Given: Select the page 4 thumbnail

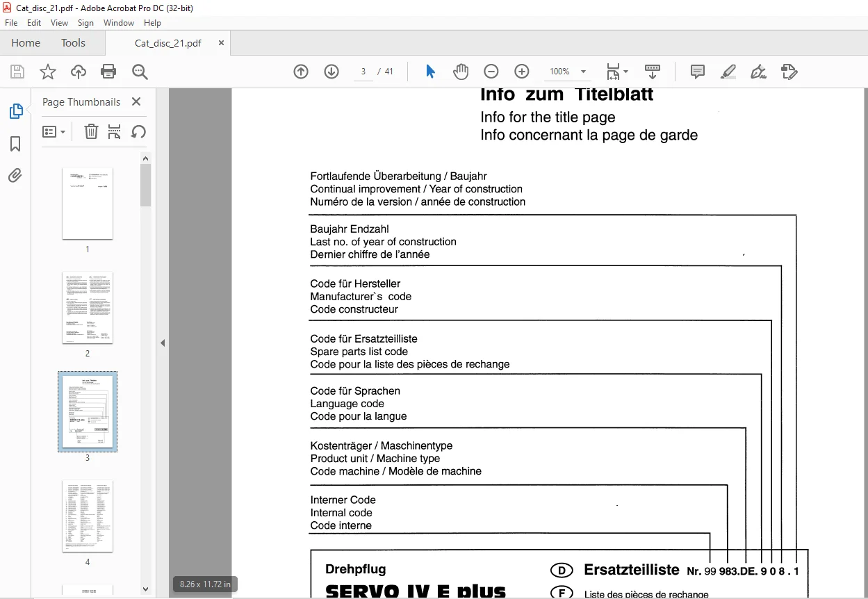Looking at the screenshot, I should click(x=88, y=516).
